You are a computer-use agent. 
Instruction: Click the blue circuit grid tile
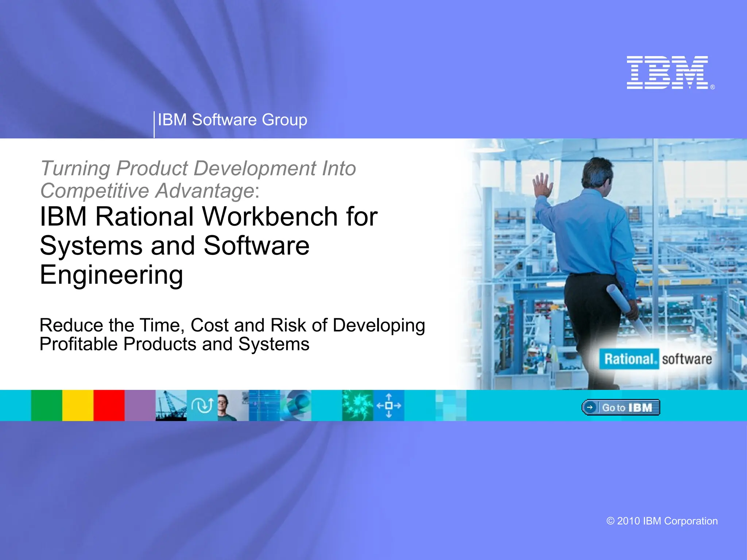[x=264, y=405]
